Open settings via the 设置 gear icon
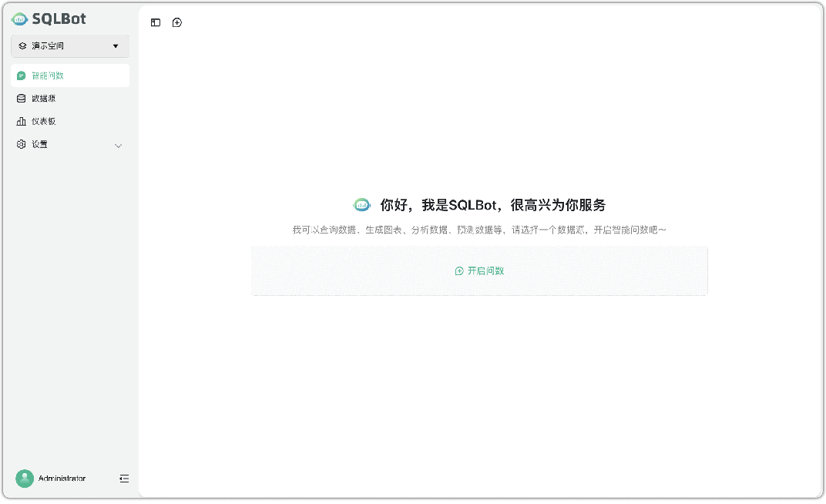The height and width of the screenshot is (504, 826). 20,144
